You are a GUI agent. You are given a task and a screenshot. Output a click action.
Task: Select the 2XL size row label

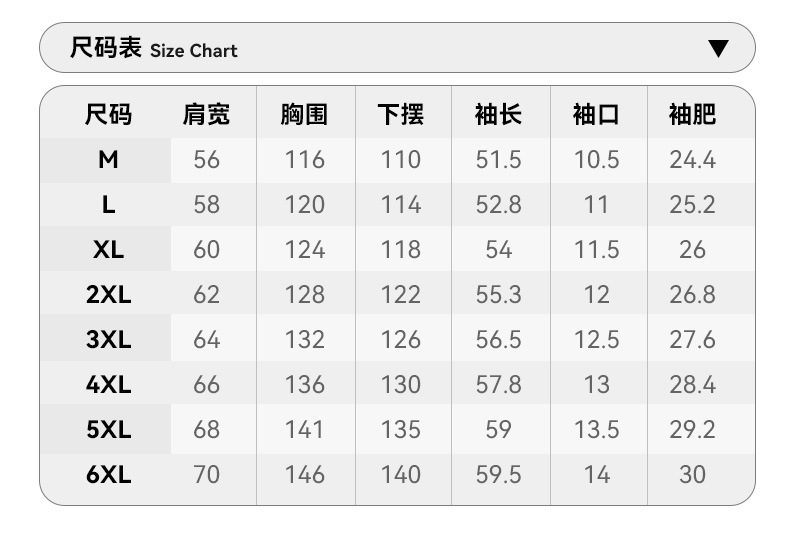[x=108, y=295]
